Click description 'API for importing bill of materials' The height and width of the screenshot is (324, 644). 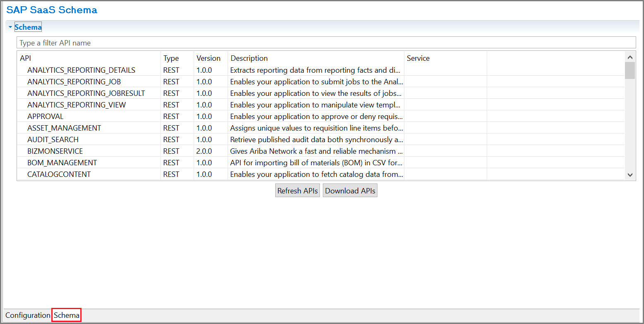[x=317, y=163]
